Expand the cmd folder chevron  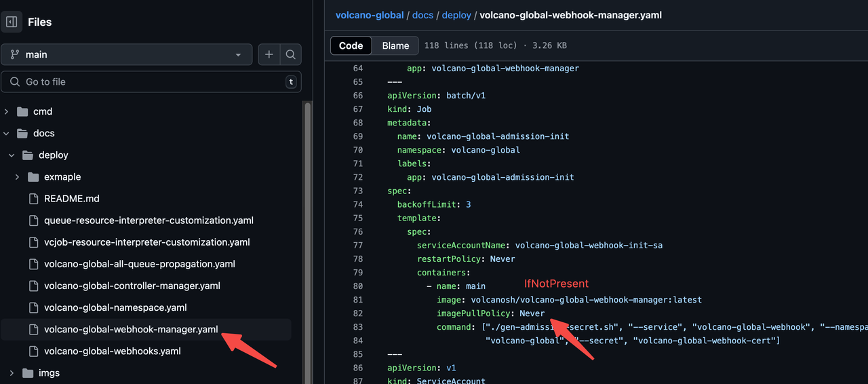click(x=7, y=111)
